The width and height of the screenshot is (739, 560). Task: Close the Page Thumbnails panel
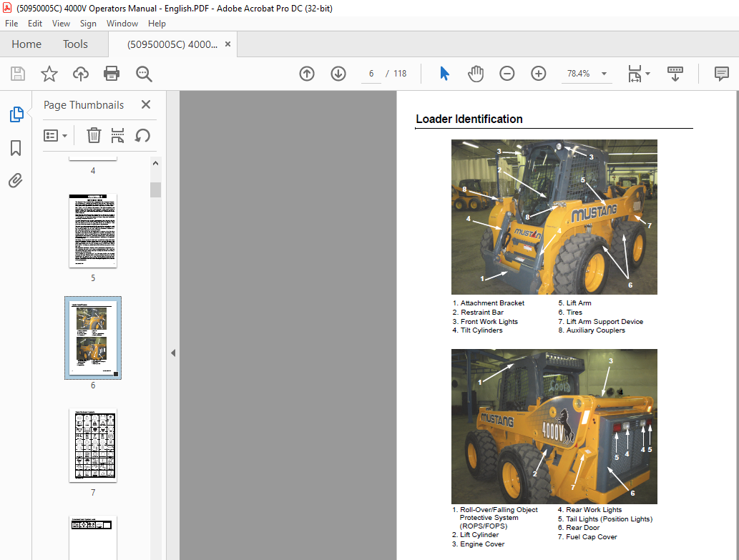point(146,104)
